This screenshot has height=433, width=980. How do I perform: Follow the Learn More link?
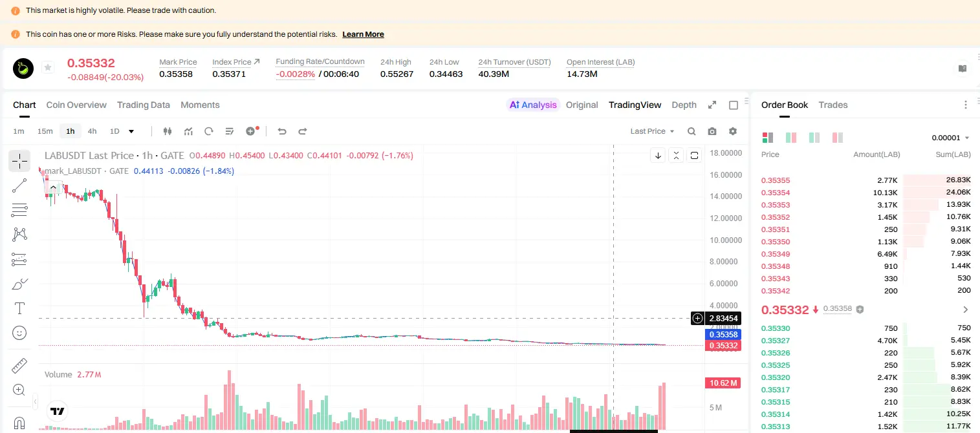click(x=363, y=34)
